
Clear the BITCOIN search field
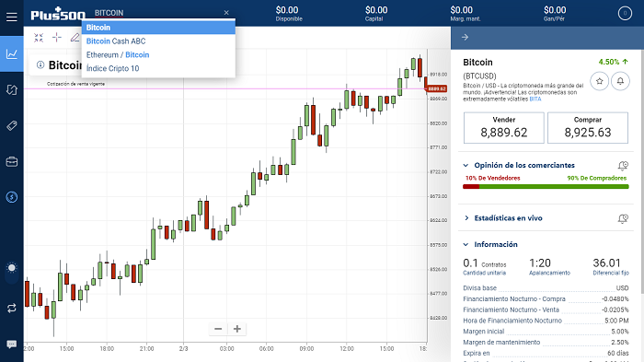[226, 13]
